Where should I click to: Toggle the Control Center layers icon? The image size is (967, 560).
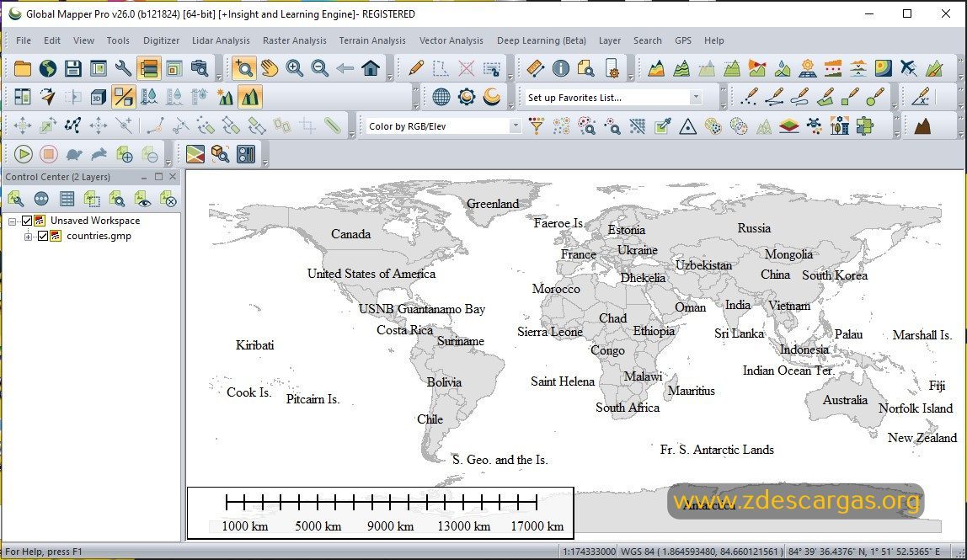pyautogui.click(x=148, y=68)
